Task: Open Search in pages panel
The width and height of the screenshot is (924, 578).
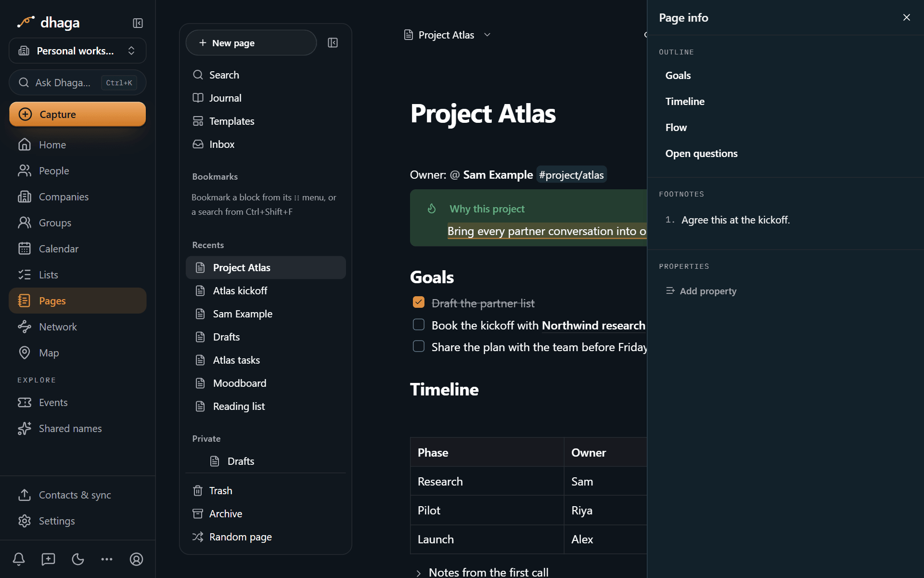Action: (x=266, y=75)
